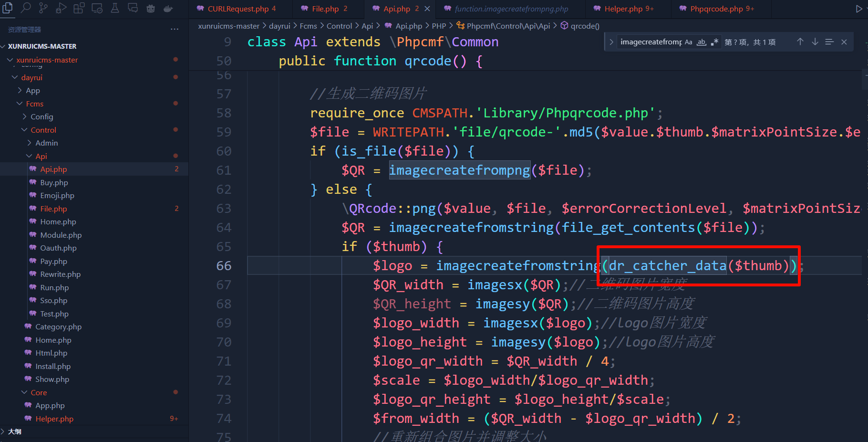Screen dimensions: 868x442
Task: Close the find widget
Action: [x=844, y=42]
